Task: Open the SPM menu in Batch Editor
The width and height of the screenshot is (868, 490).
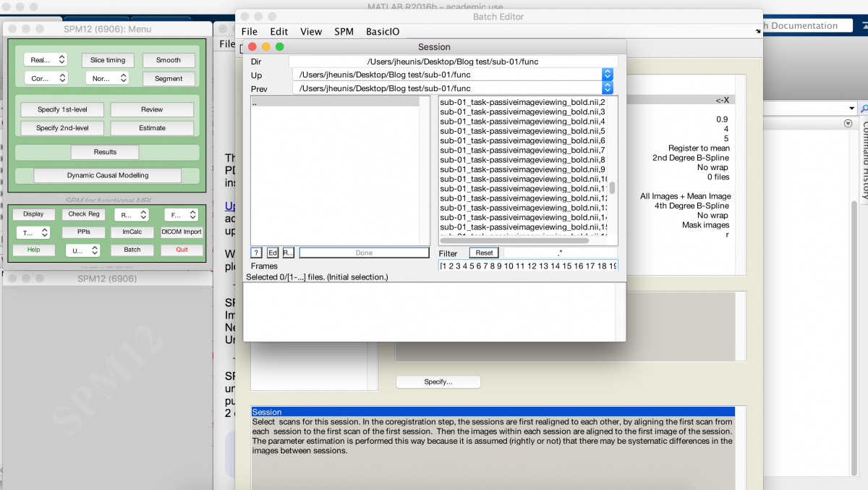Action: coord(344,31)
